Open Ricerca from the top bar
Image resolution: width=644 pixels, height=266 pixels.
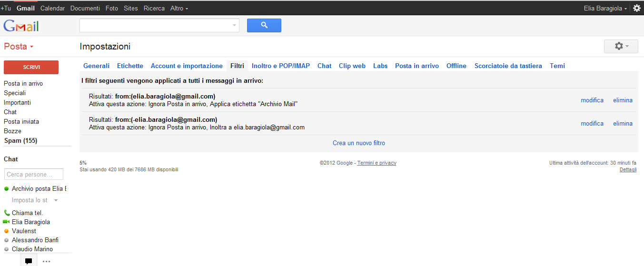coord(154,8)
